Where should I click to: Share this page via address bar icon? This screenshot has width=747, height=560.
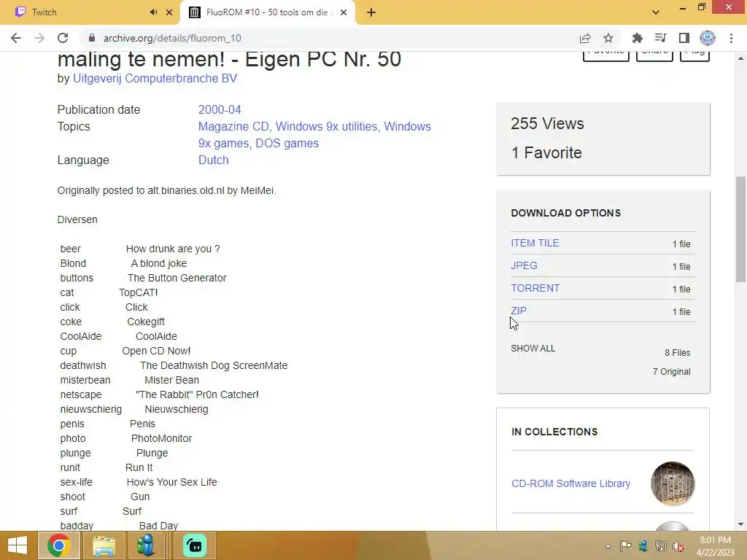pyautogui.click(x=585, y=38)
